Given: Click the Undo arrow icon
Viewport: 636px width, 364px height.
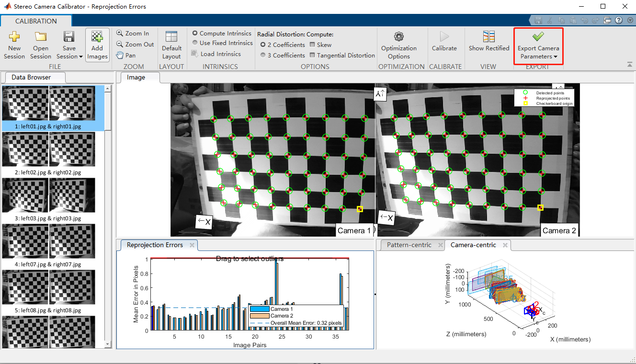Looking at the screenshot, I should click(x=585, y=21).
